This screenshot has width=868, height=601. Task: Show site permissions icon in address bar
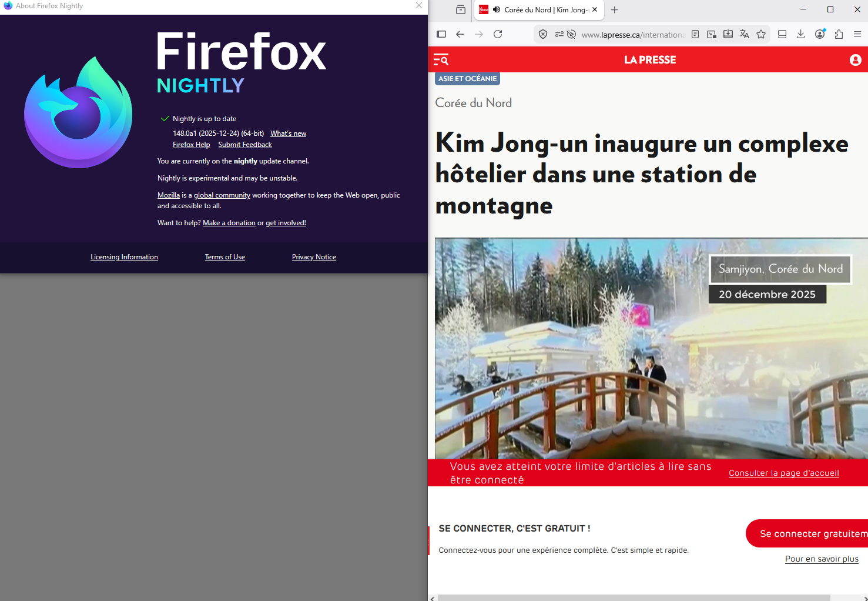coord(559,34)
